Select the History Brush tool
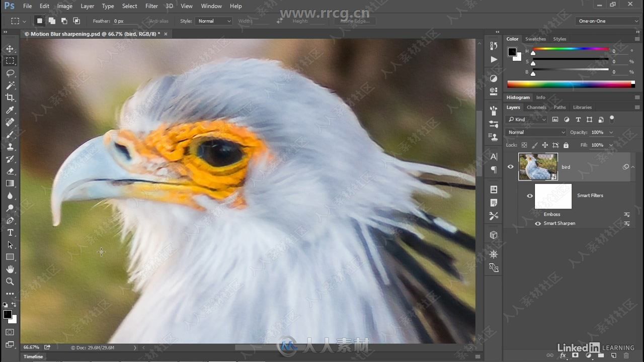Viewport: 644px width, 362px height. pos(10,159)
